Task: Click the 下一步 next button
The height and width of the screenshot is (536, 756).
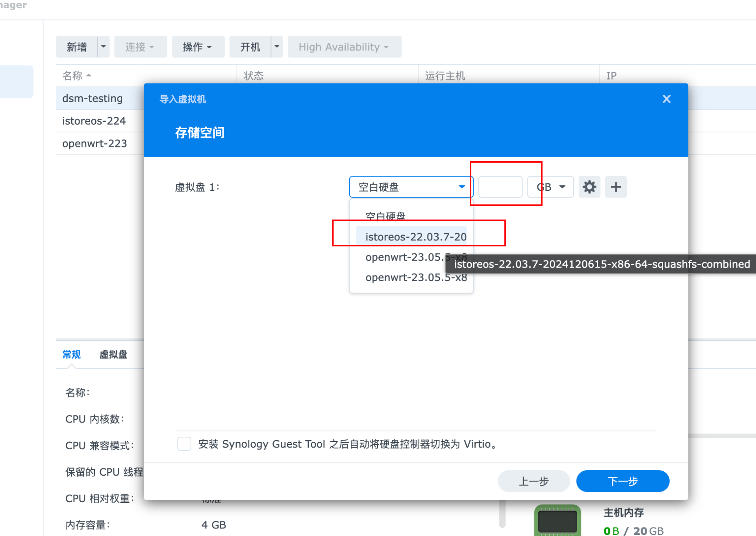Action: click(623, 481)
